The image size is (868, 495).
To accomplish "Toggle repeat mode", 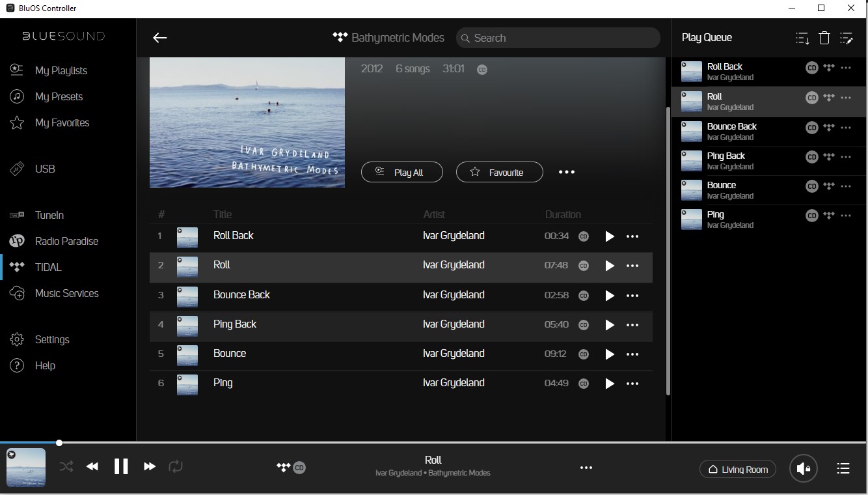I will coord(176,466).
